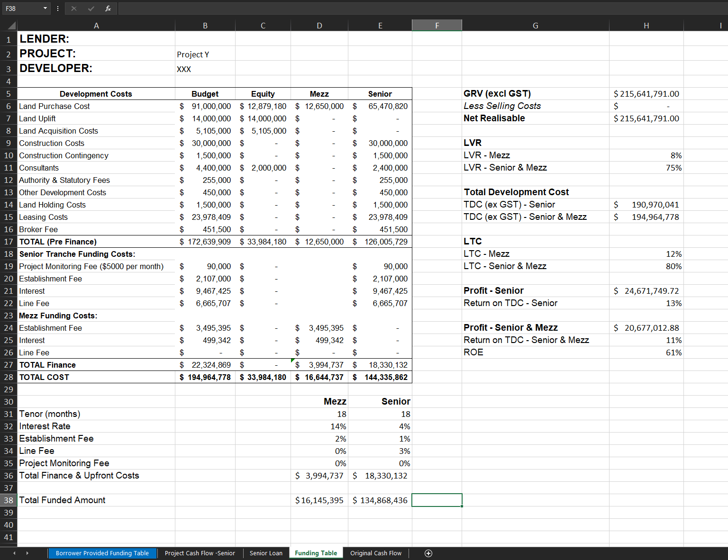
Task: Click the 'Tenor (months)' label cell
Action: [96, 414]
